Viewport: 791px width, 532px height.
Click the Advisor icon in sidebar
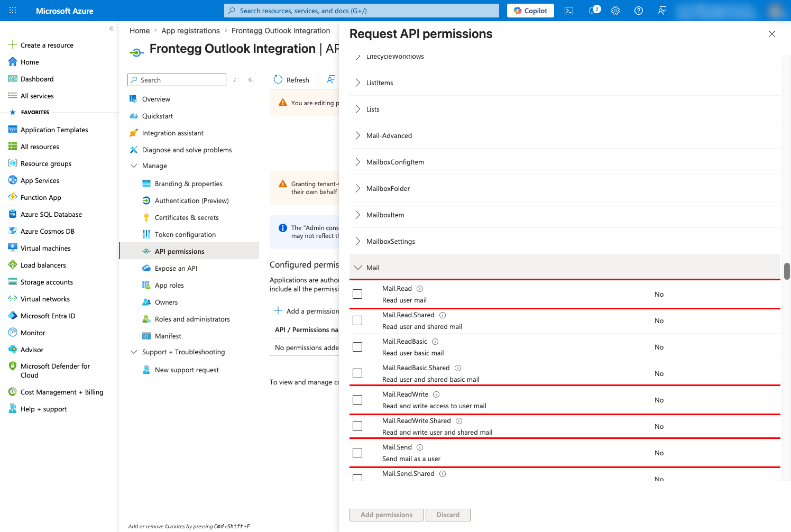[13, 350]
